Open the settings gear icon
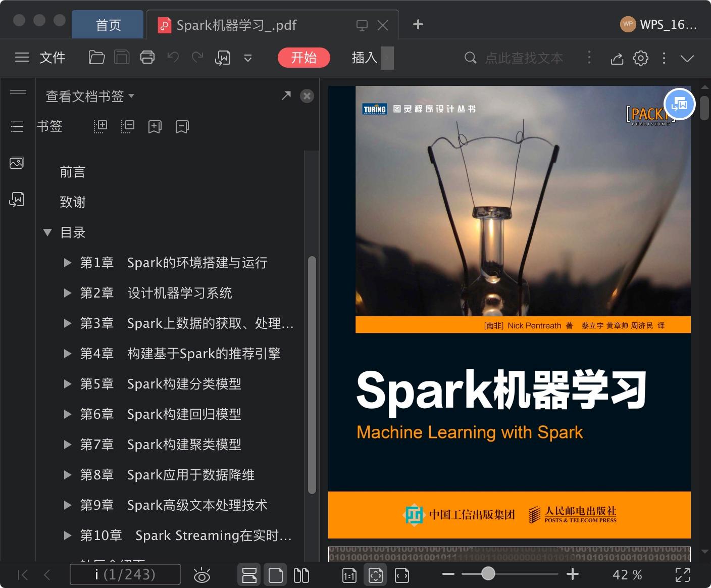This screenshot has height=588, width=711. 641,58
